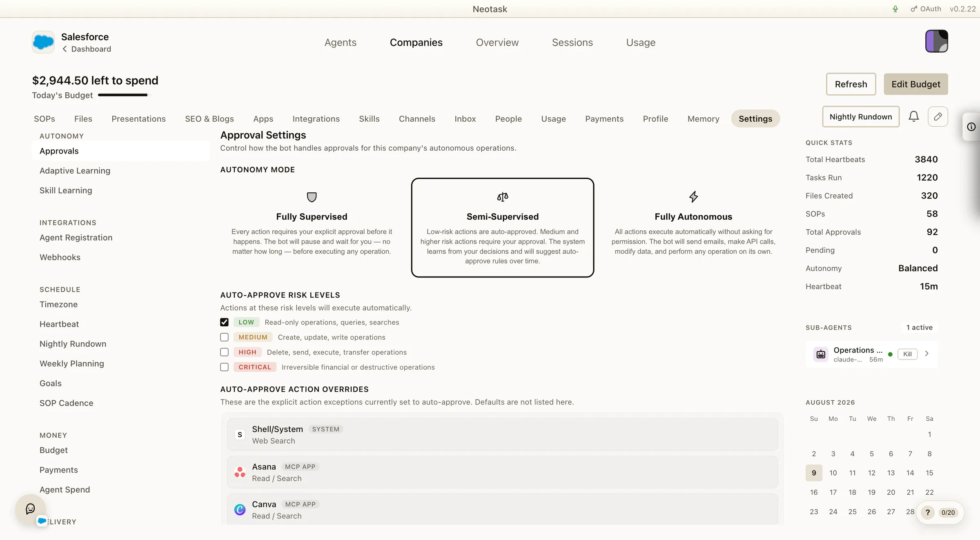Open the Nightly Rundown button
The height and width of the screenshot is (540, 980).
860,117
